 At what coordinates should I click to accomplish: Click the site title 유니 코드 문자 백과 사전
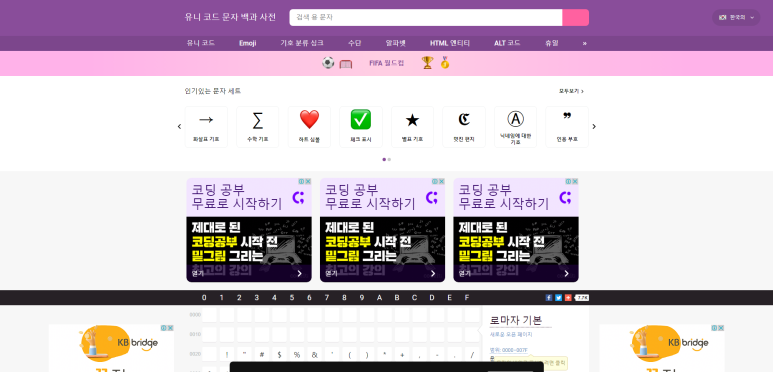(230, 17)
